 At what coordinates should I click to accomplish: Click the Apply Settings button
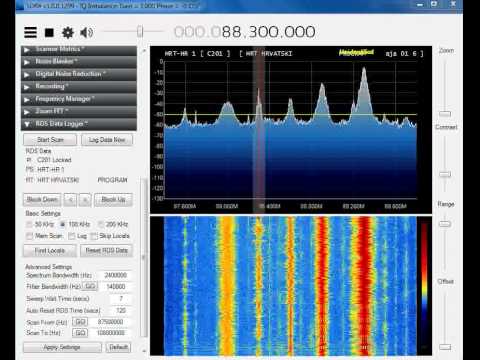click(x=62, y=347)
